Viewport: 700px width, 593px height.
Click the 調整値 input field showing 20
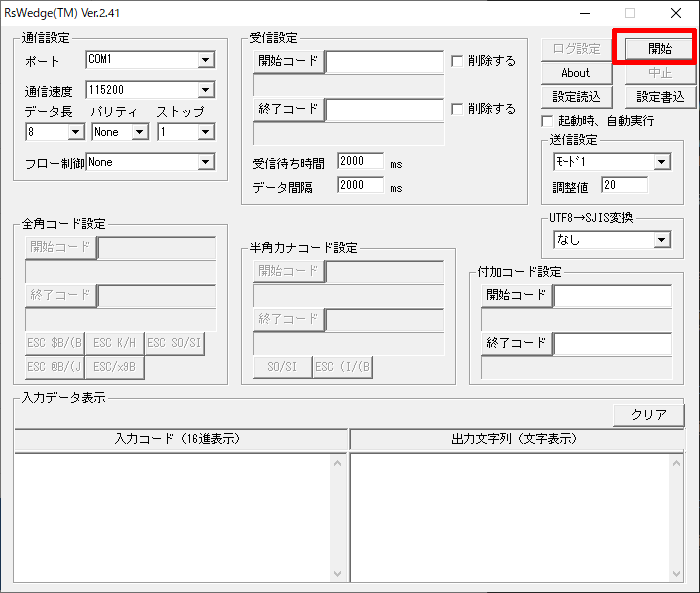[x=625, y=185]
